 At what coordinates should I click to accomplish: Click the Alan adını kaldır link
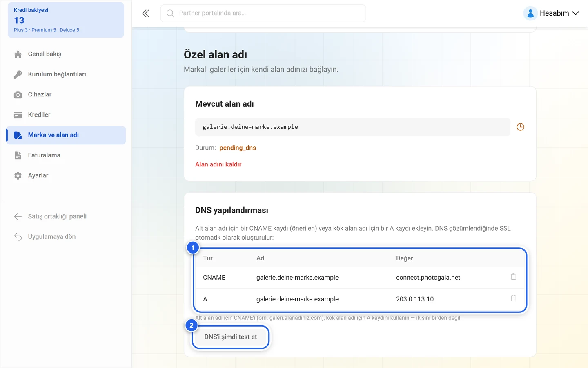(x=218, y=164)
